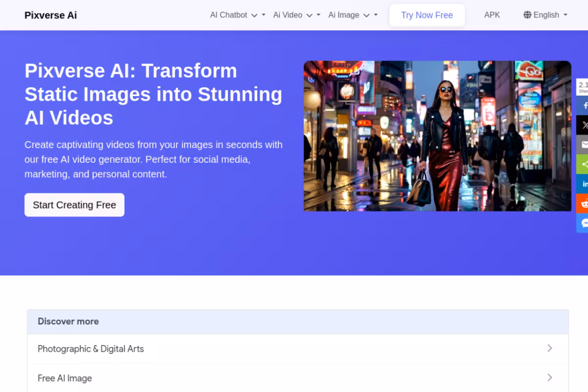
Task: Click the globe icon beside English
Action: click(527, 15)
